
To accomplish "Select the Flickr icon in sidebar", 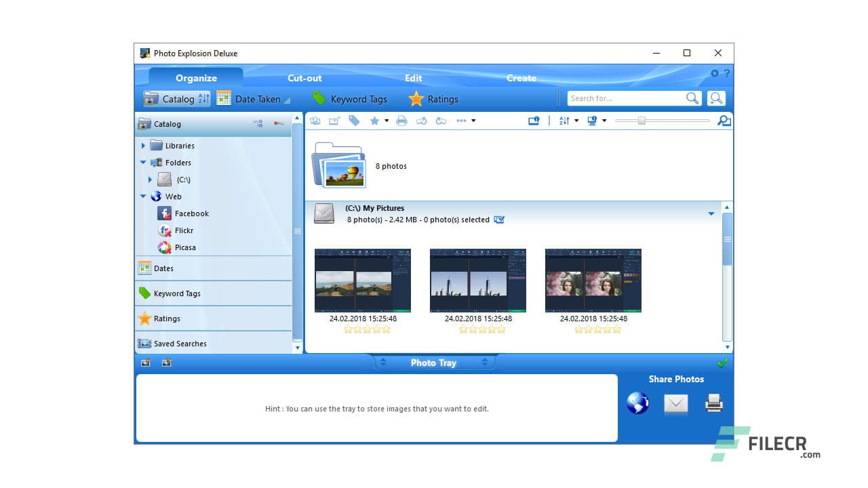I will 164,230.
